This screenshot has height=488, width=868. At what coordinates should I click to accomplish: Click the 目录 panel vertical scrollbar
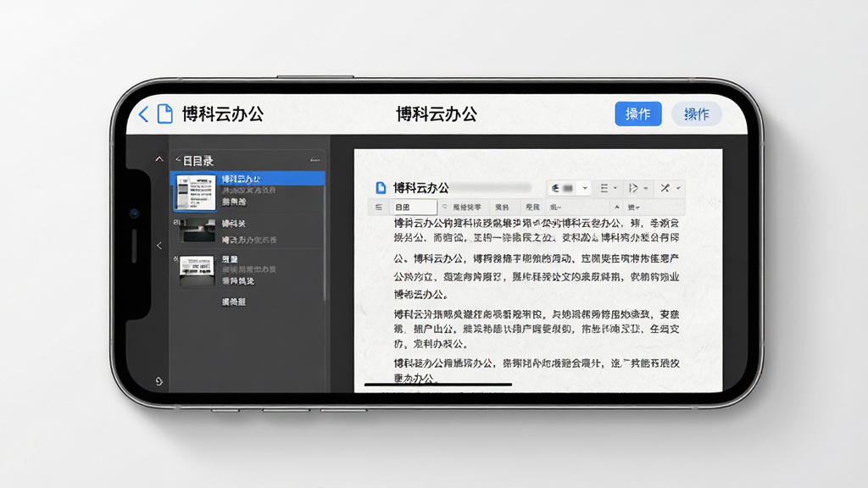(324, 243)
